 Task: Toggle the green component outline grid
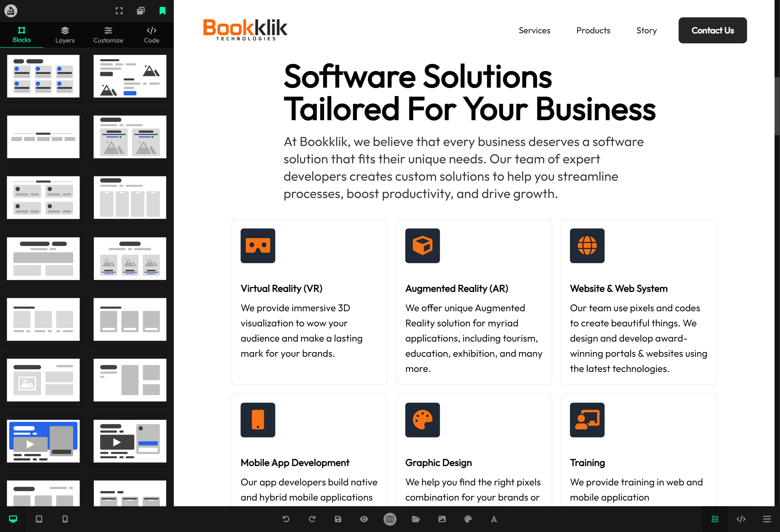(715, 519)
